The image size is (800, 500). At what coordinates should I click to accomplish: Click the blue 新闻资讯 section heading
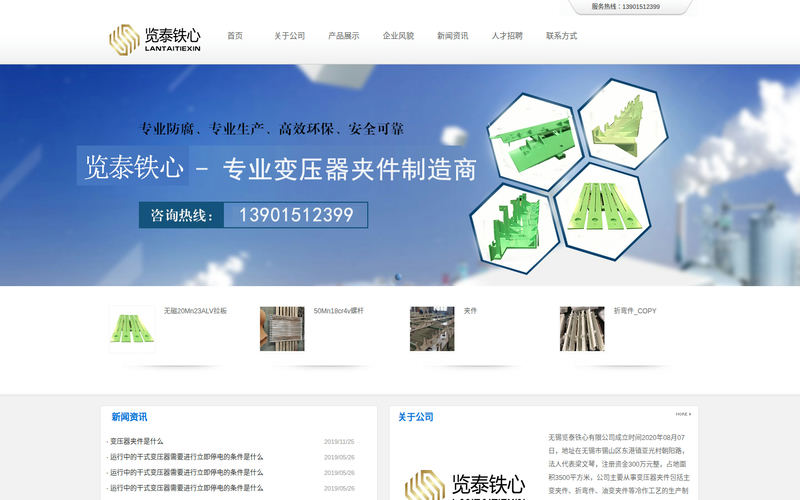tap(129, 417)
